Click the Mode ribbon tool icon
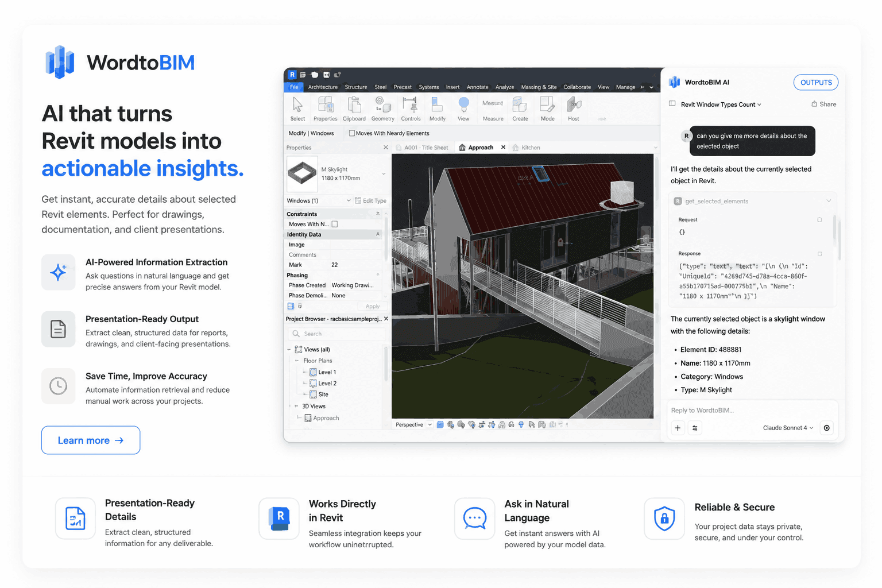 coord(547,105)
